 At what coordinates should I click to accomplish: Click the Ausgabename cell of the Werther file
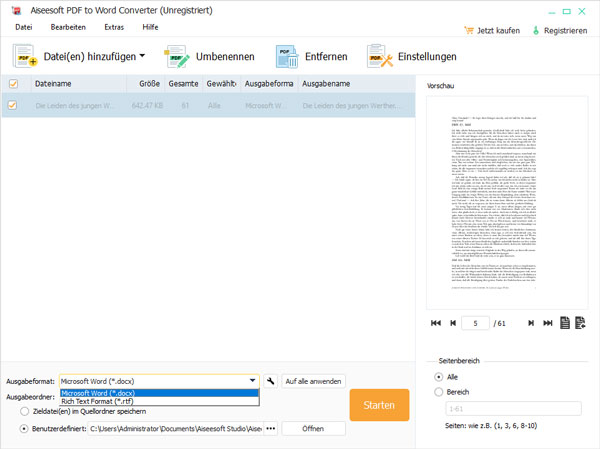pos(352,106)
